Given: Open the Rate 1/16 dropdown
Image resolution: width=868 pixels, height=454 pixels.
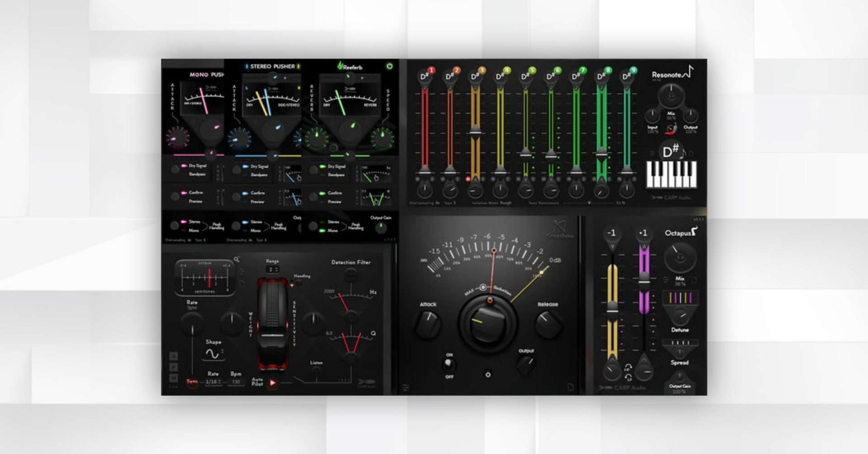Looking at the screenshot, I should tap(213, 382).
